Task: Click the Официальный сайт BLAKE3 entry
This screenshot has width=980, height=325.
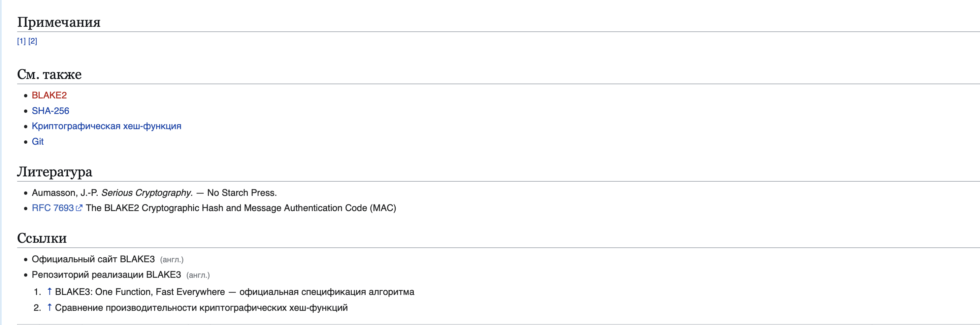Action: click(x=93, y=260)
